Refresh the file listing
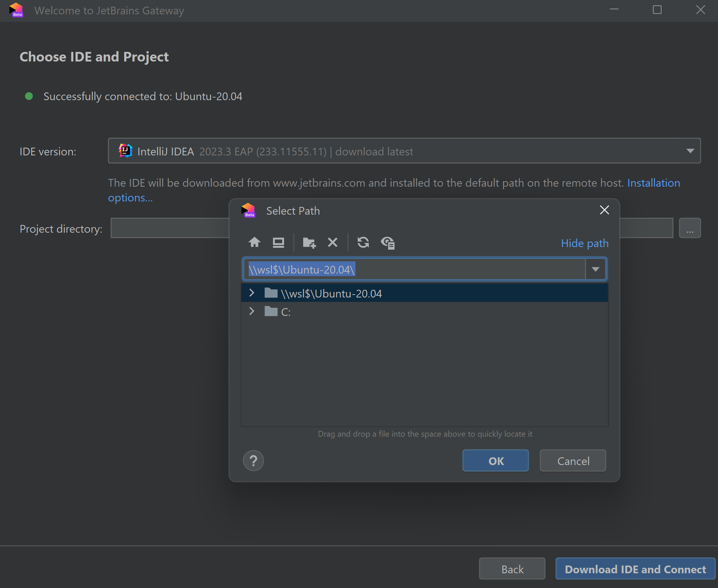This screenshot has width=718, height=588. point(363,242)
